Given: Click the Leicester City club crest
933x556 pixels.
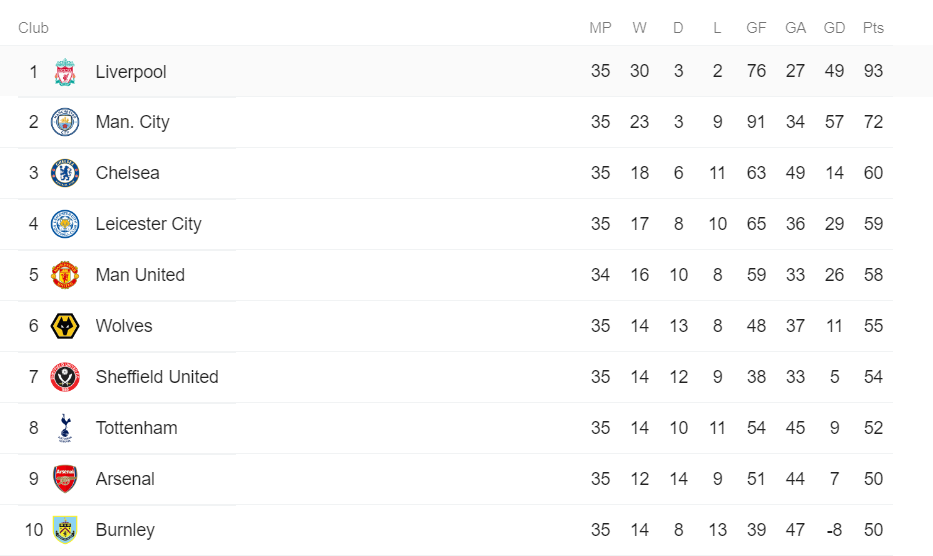Looking at the screenshot, I should coord(65,224).
